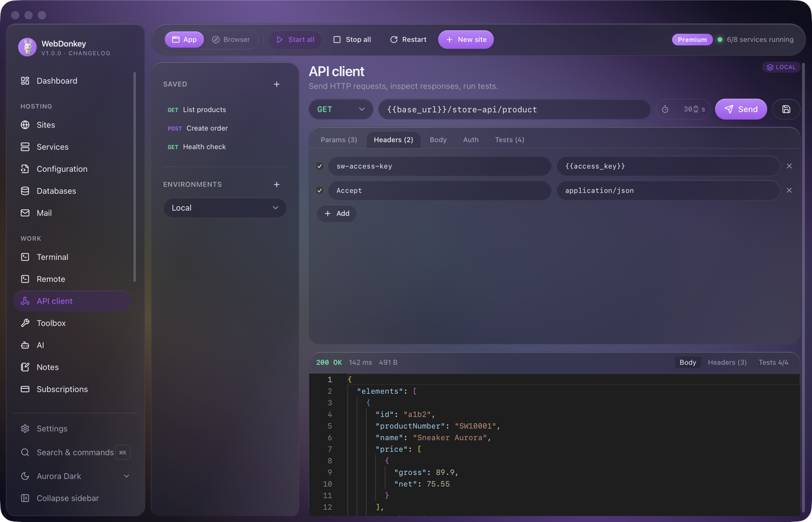Open the Aurora Dark theme selector
Screen dimensions: 812x522
[x=75, y=476]
